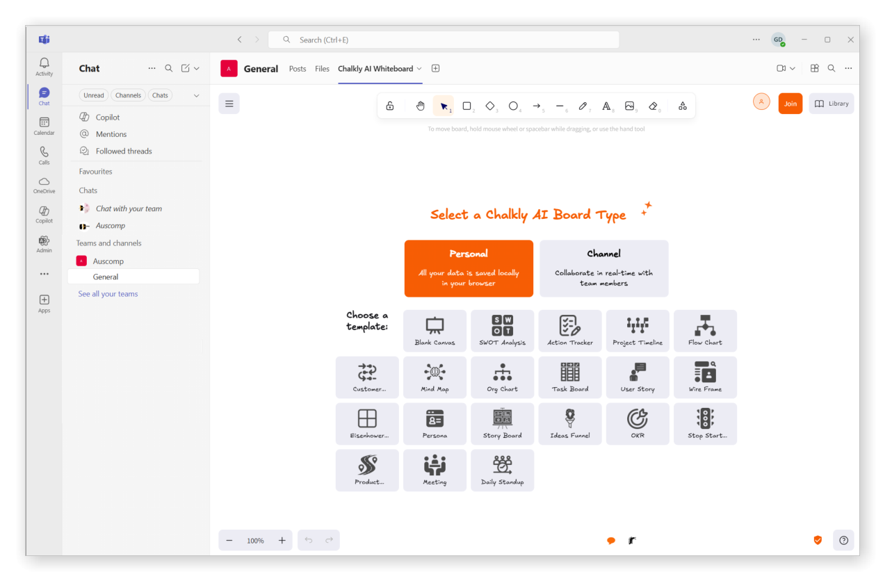892x588 pixels.
Task: Open the meet now camera dropdown
Action: point(792,68)
